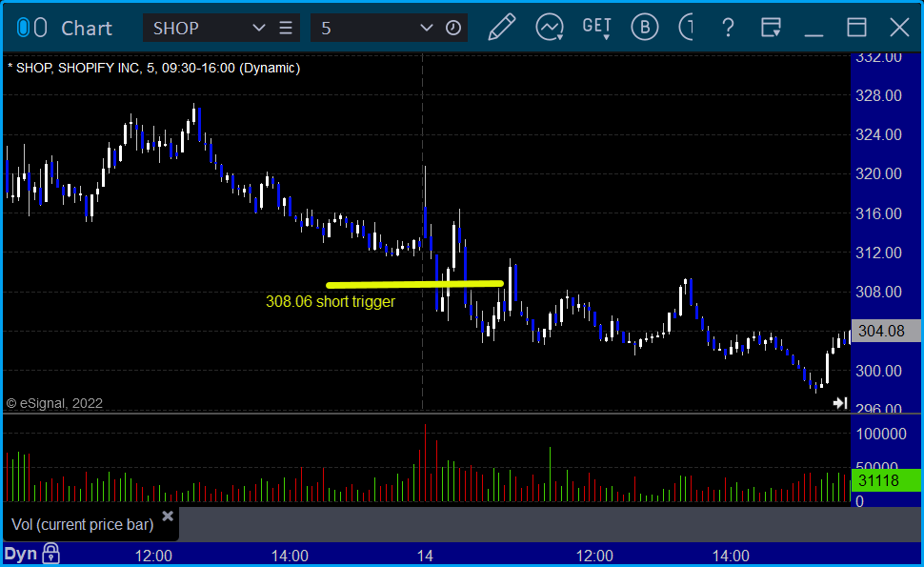
Task: Click the '308.06 short trigger' label
Action: click(x=331, y=302)
